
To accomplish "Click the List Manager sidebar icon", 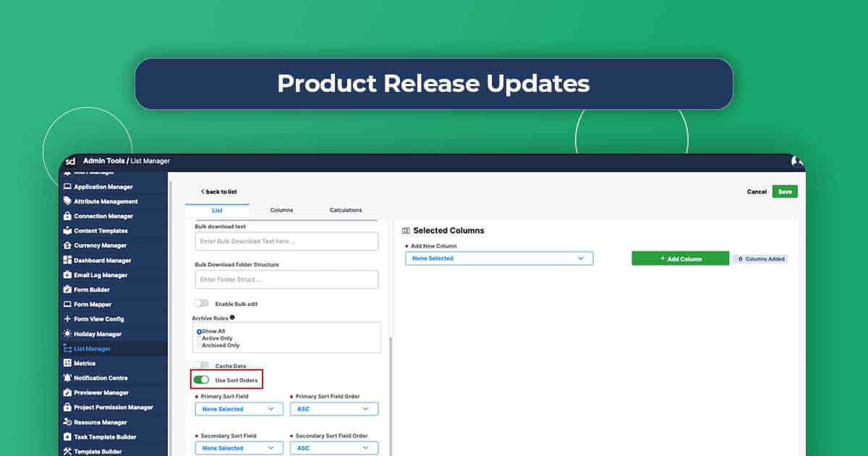I will 67,349.
